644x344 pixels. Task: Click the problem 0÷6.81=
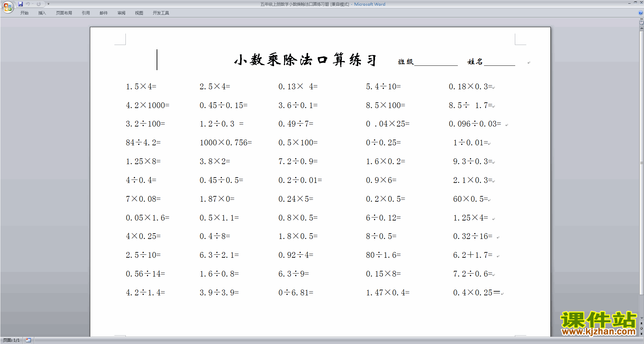(296, 293)
